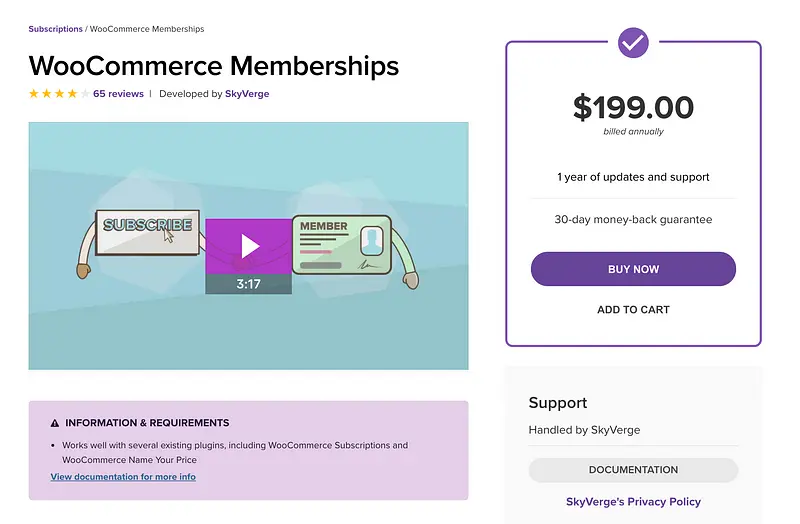View documentation for more info
The height and width of the screenshot is (524, 800).
pos(123,477)
